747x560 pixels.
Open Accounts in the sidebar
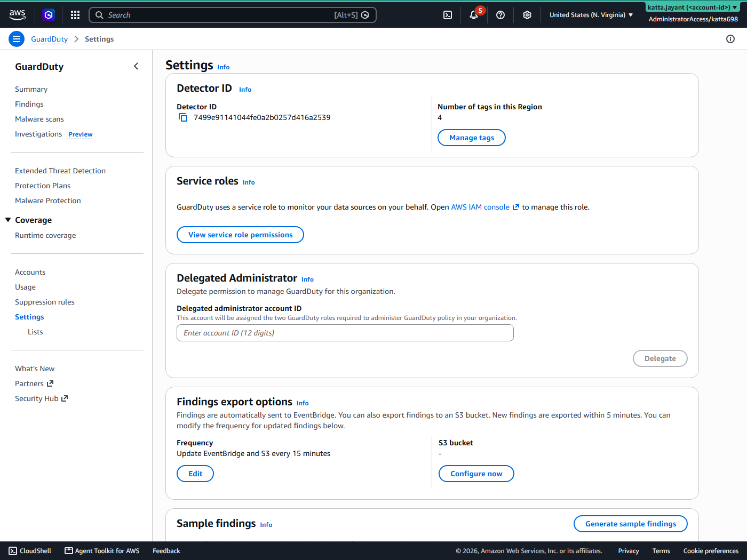point(30,272)
